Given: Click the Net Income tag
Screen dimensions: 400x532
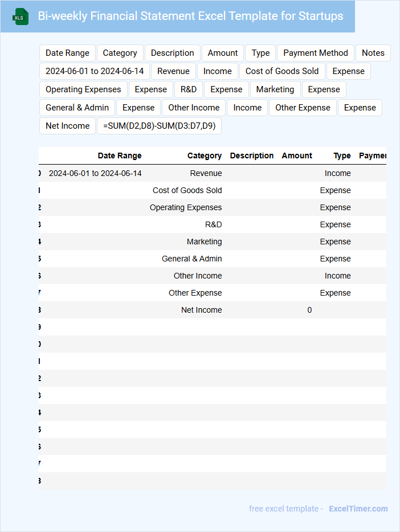Looking at the screenshot, I should point(67,126).
